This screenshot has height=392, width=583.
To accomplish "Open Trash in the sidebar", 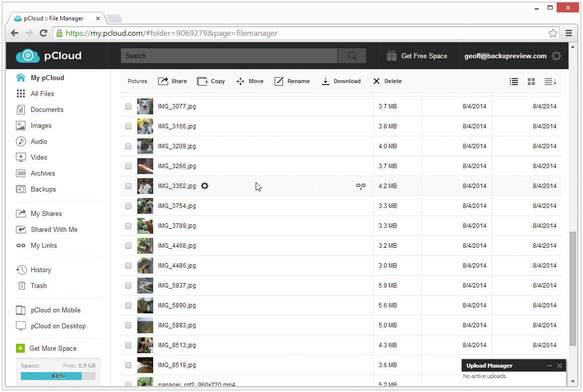I will (32, 286).
